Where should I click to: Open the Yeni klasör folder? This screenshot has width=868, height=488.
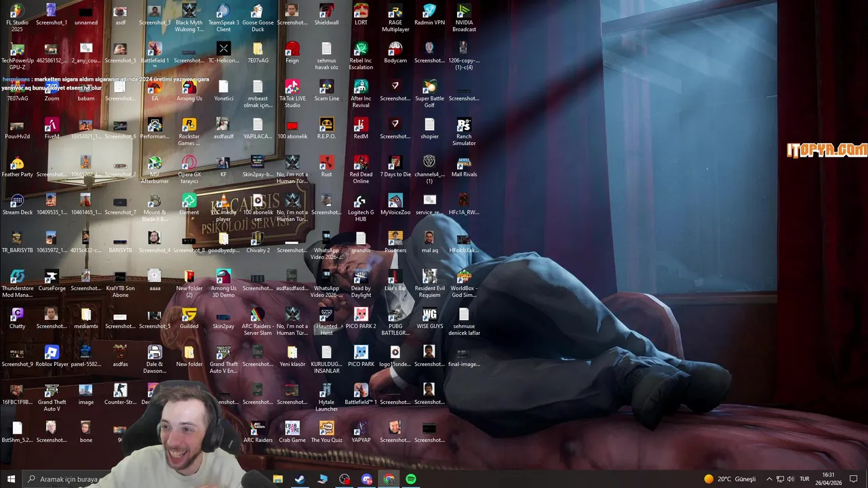pyautogui.click(x=292, y=356)
